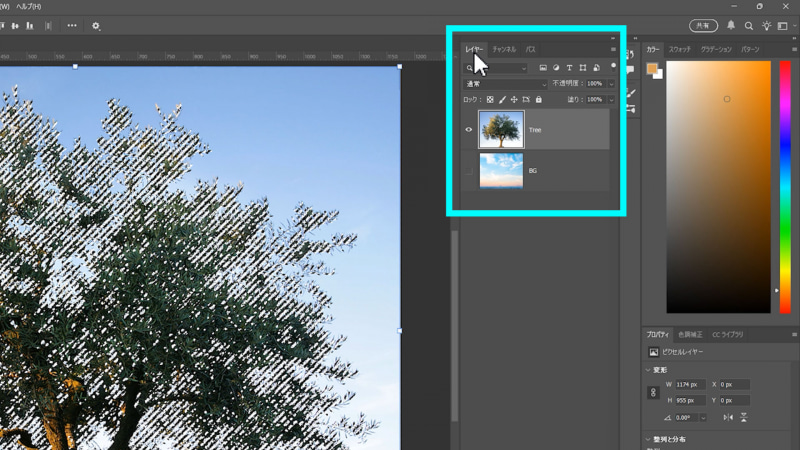Click the 塗り 100% fill value field

(x=595, y=99)
